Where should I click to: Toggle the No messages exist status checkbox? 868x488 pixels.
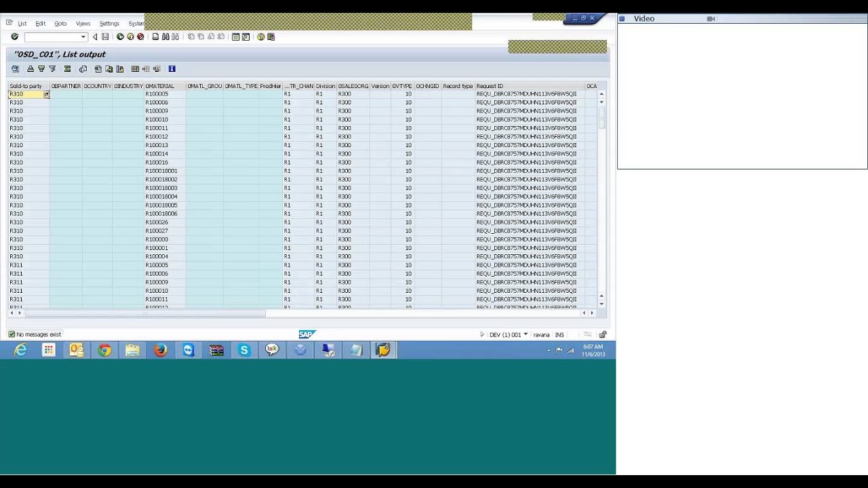point(12,334)
